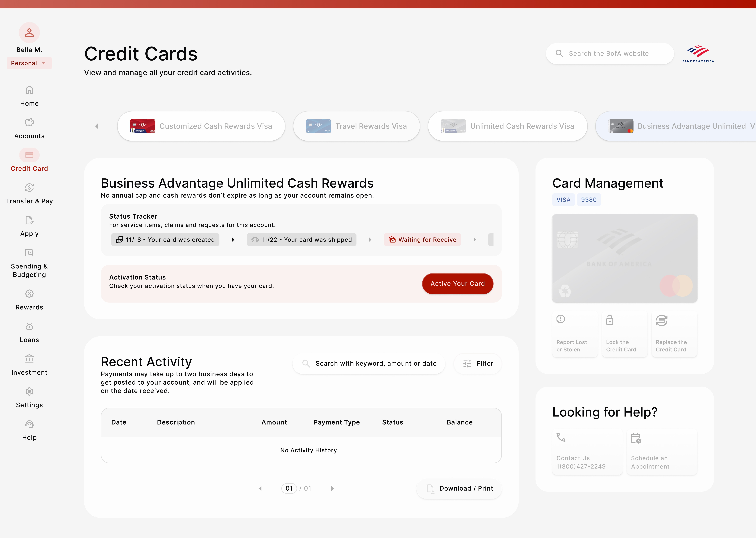
Task: Open the Schedule an Appointment calendar icon
Action: [x=636, y=438]
